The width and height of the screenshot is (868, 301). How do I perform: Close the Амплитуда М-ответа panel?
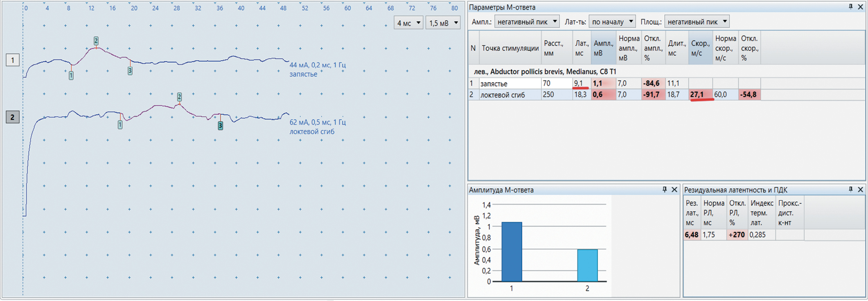(x=674, y=190)
